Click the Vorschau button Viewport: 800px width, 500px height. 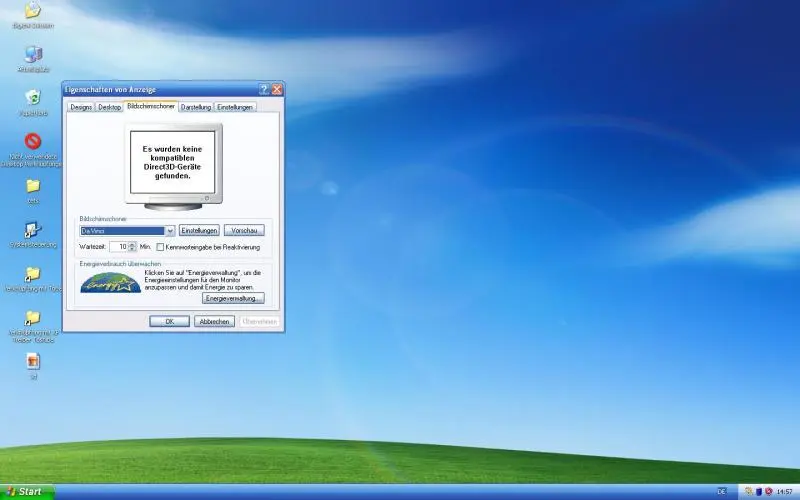(244, 230)
